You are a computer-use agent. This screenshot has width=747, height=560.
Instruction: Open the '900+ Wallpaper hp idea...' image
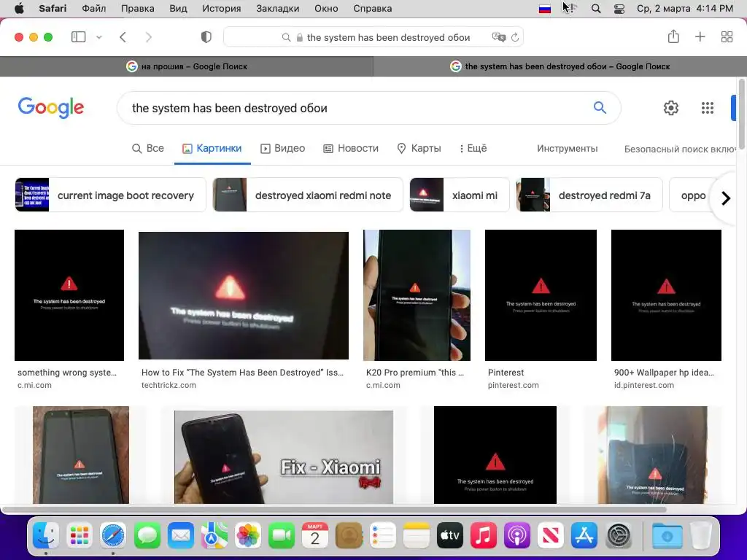pyautogui.click(x=666, y=295)
